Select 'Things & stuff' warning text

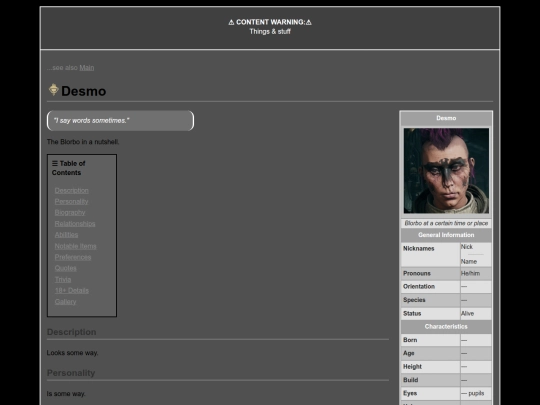point(270,32)
